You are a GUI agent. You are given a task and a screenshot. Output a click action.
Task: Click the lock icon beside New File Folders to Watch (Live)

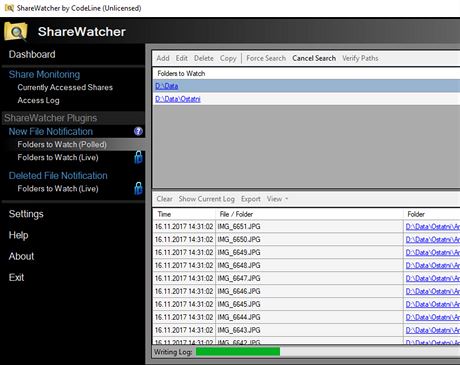[x=138, y=157]
